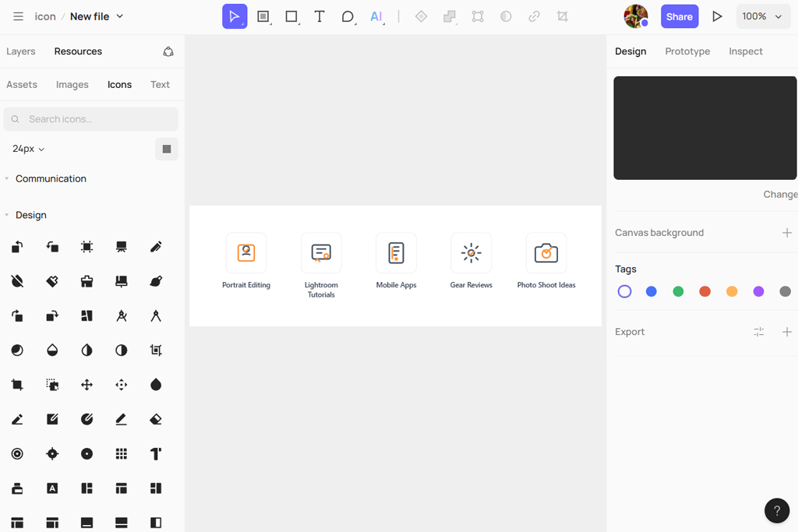The width and height of the screenshot is (798, 532).
Task: Click the dark canvas preview thumbnail
Action: 704,129
